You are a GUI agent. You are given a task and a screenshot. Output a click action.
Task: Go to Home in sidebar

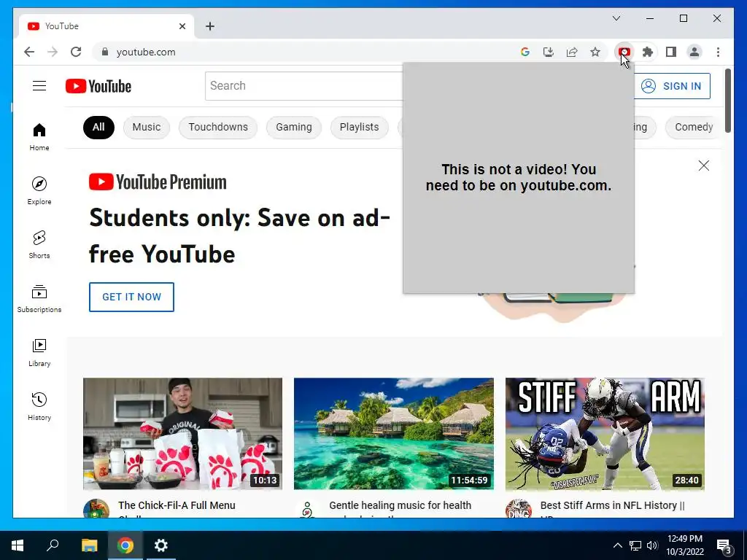pyautogui.click(x=39, y=137)
